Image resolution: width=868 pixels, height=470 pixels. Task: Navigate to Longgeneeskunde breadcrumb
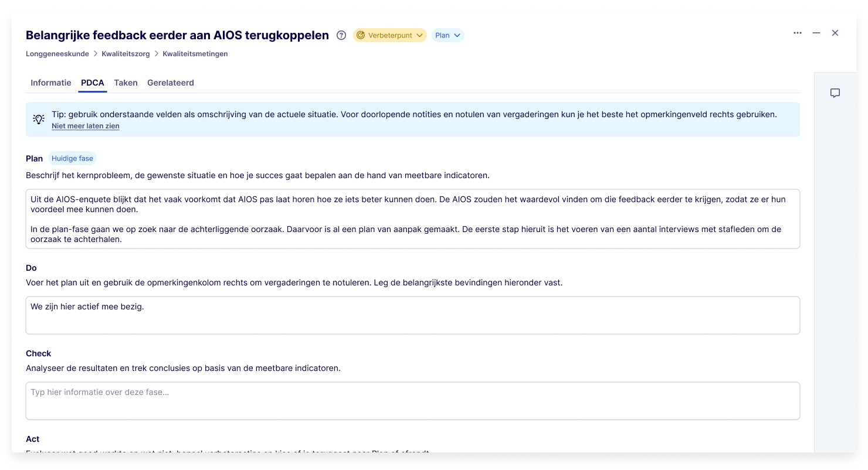tap(57, 54)
